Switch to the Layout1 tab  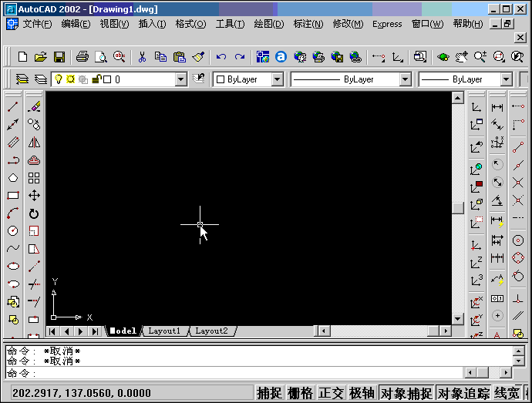[x=164, y=331]
